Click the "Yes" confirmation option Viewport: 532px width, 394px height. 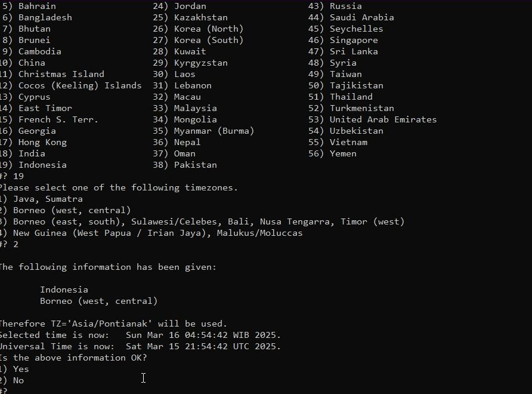[x=20, y=369]
